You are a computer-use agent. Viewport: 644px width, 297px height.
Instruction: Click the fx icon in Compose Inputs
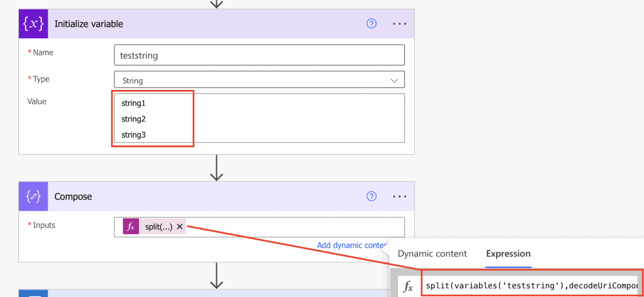(x=131, y=227)
